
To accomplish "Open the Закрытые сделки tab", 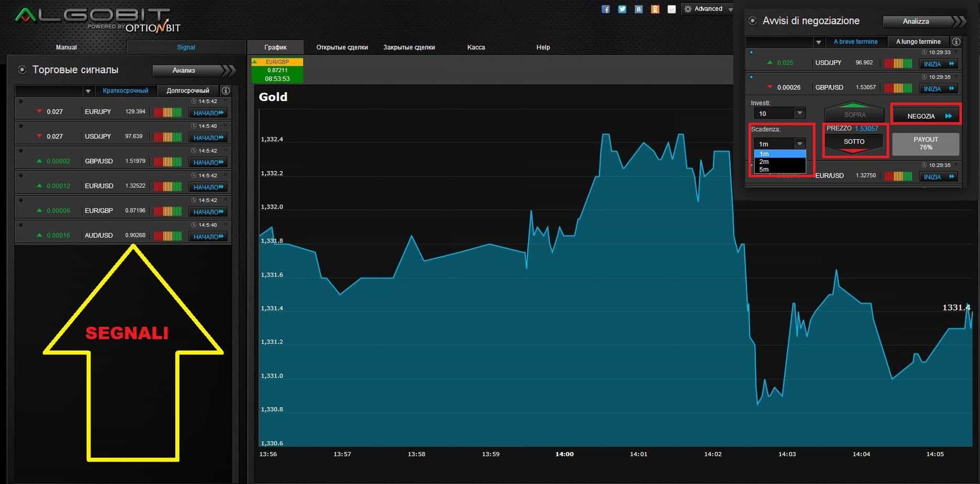I will point(409,47).
